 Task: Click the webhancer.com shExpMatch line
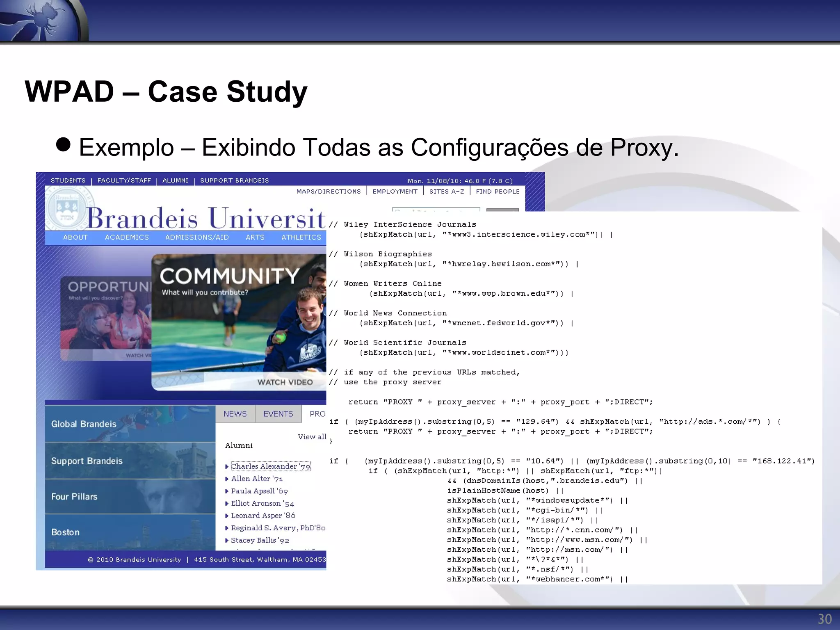coord(537,579)
